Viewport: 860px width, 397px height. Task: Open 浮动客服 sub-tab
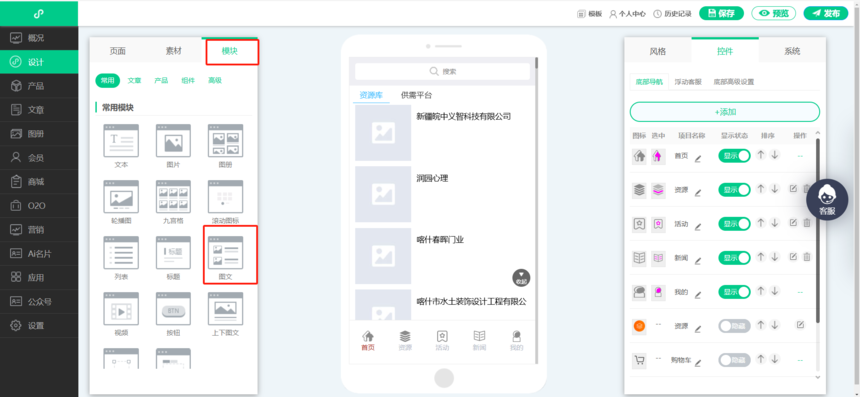point(688,82)
